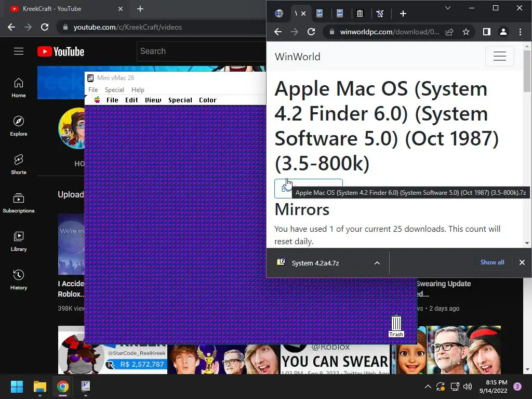Click the YouTube logo
532x399 pixels.
61,51
